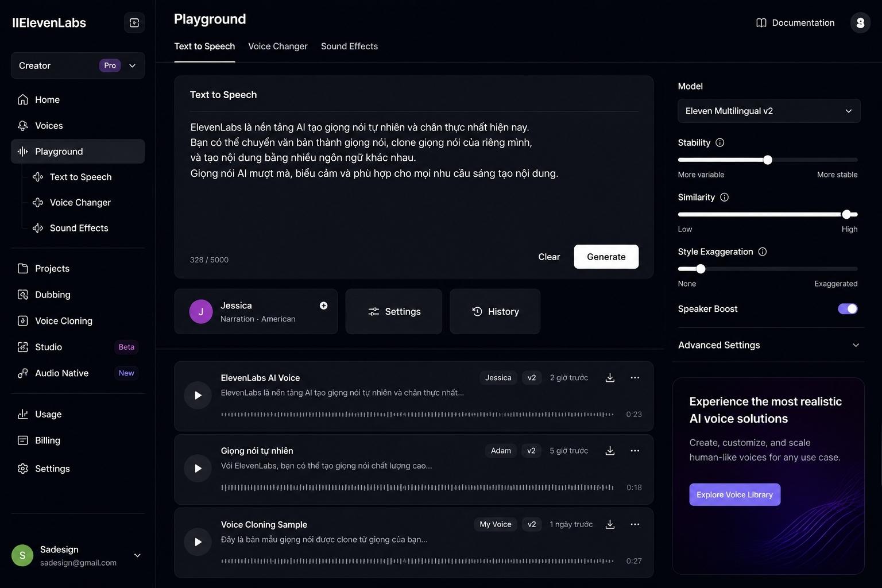Download the ElevenLabs AI Voice clip
The width and height of the screenshot is (882, 588).
pos(610,378)
